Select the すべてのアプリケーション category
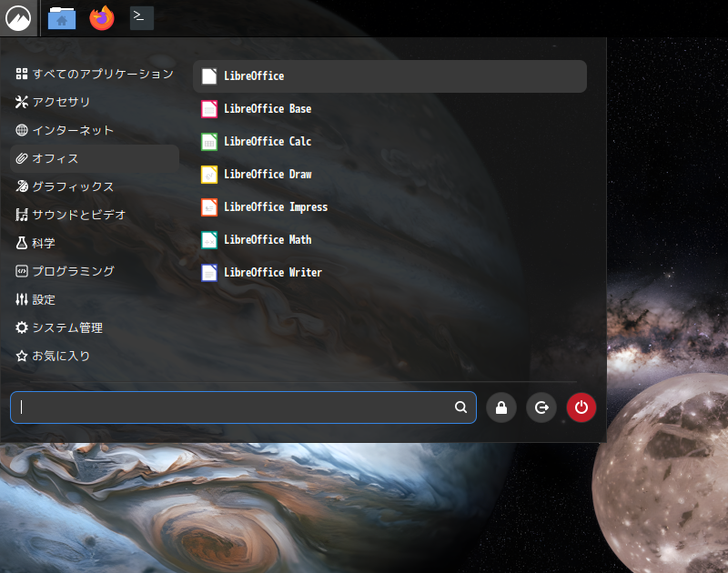The height and width of the screenshot is (573, 728). tap(95, 74)
